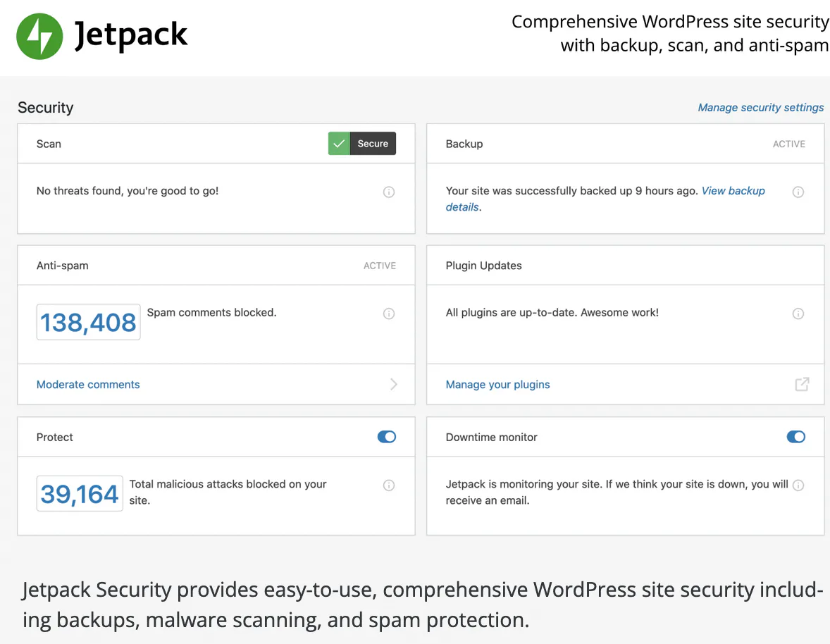Open View backup details link
This screenshot has height=644, width=830.
(x=605, y=199)
